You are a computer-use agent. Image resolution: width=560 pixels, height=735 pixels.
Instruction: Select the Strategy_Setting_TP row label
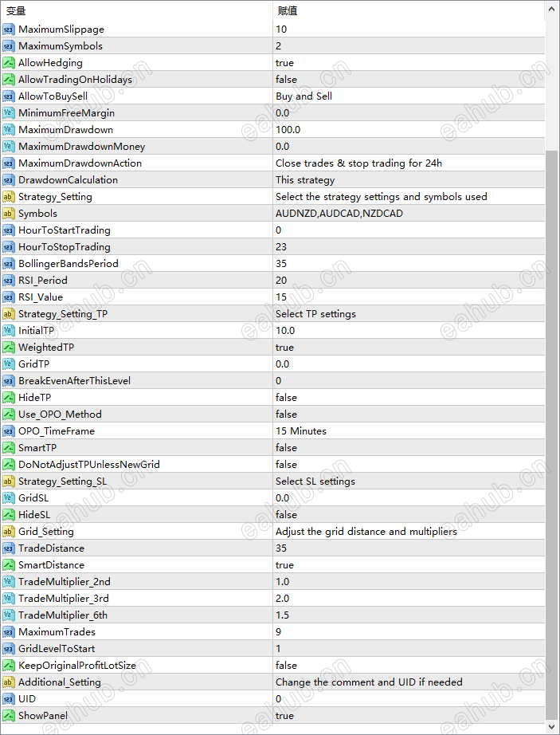[x=63, y=314]
